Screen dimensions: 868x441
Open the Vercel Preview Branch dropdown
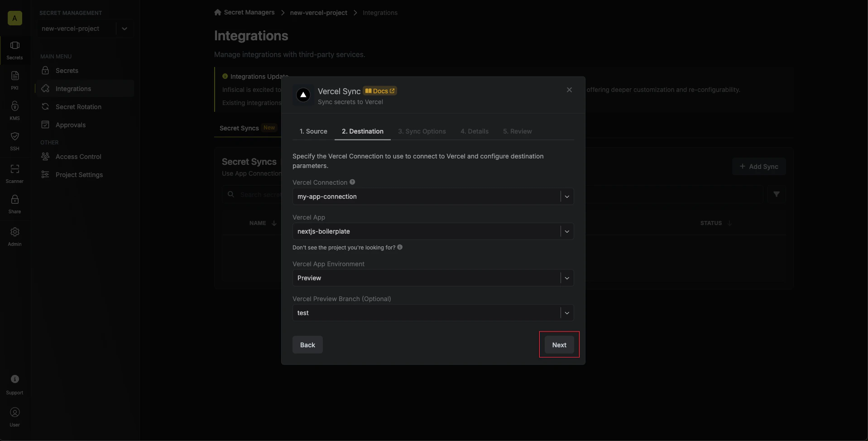point(433,313)
